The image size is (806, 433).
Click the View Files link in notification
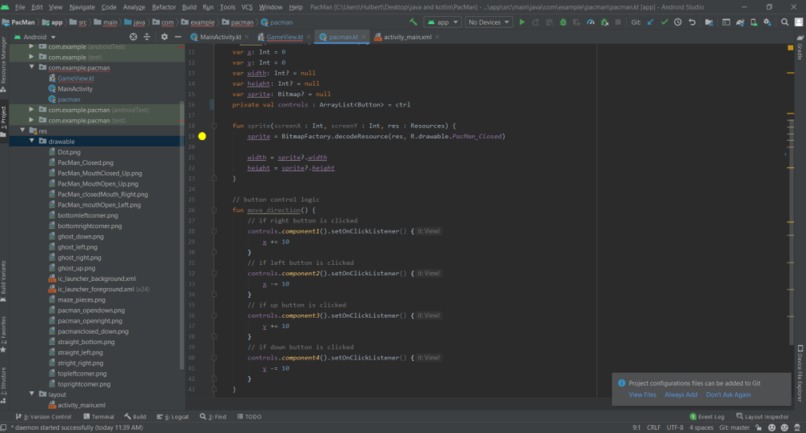coord(642,394)
